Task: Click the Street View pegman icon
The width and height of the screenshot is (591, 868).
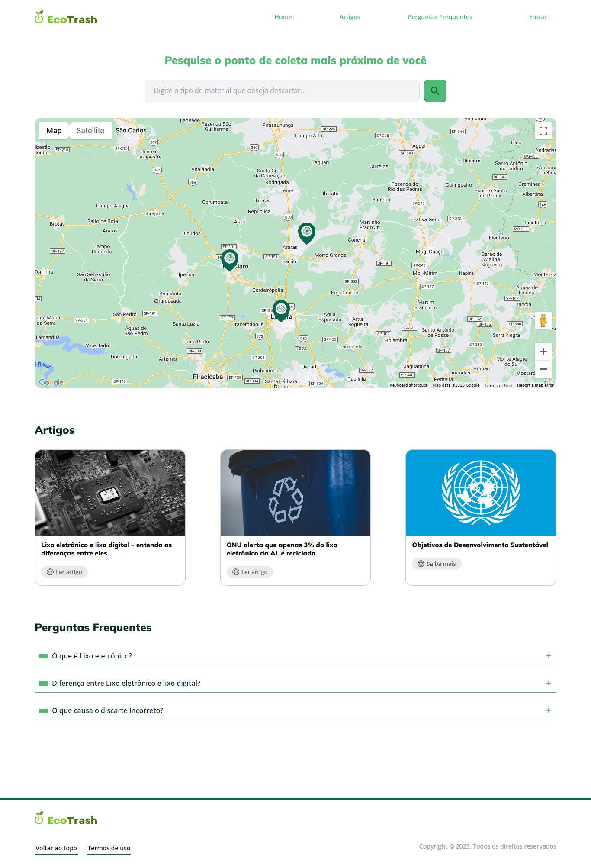Action: [x=543, y=320]
